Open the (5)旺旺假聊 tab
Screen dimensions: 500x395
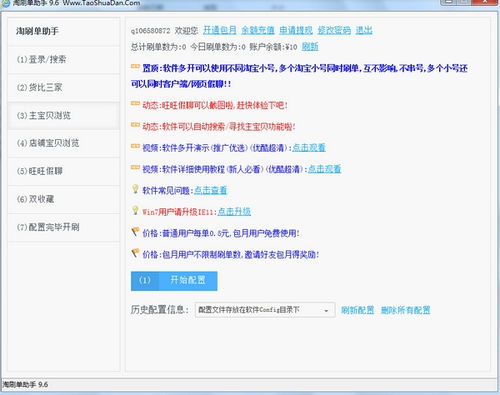click(64, 171)
